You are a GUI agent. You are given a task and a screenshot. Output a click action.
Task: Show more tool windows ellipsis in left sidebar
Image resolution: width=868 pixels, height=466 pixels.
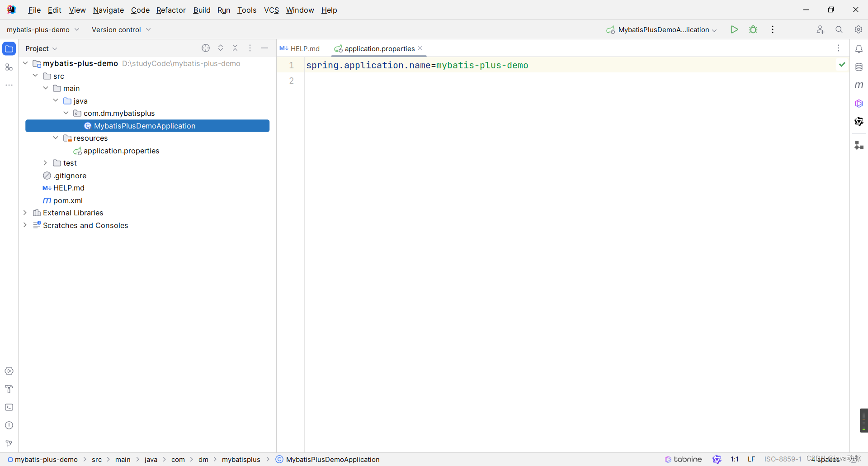9,85
